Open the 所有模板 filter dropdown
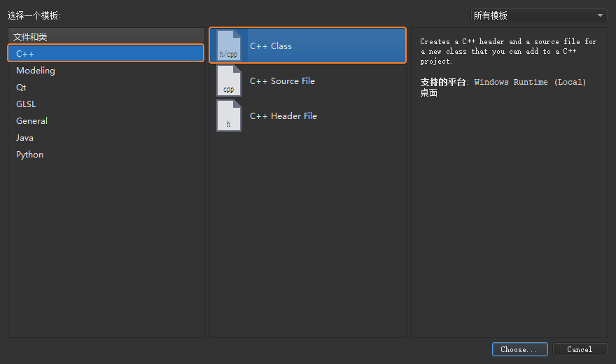Screen dimensions: 616x364 click(x=539, y=15)
